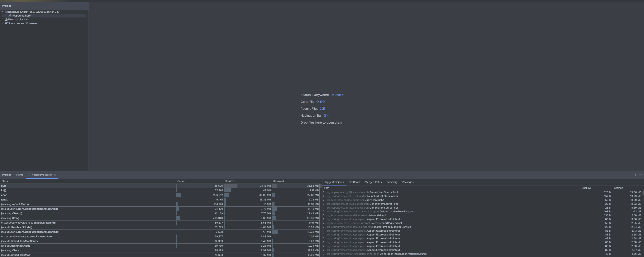644x257 pixels.
Task: Click the External Libraries icon
Action: click(6, 20)
